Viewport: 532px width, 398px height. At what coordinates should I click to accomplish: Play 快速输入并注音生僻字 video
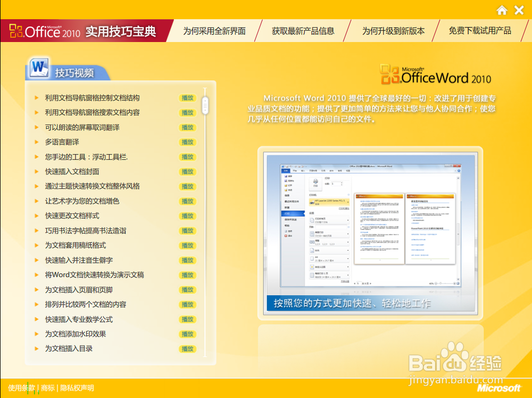(x=188, y=260)
